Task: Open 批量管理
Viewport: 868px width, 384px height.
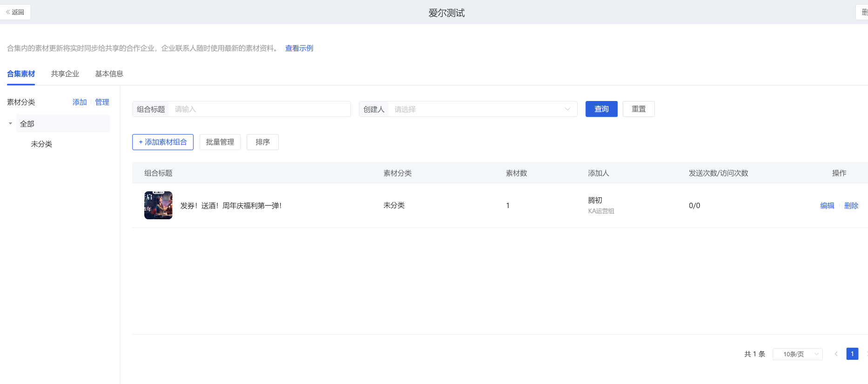Action: click(220, 142)
